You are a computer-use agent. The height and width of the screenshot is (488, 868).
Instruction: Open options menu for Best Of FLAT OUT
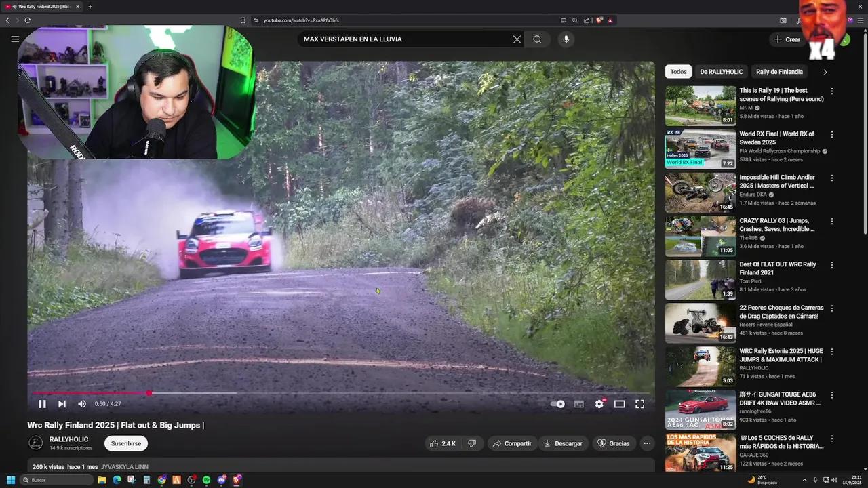pos(832,264)
